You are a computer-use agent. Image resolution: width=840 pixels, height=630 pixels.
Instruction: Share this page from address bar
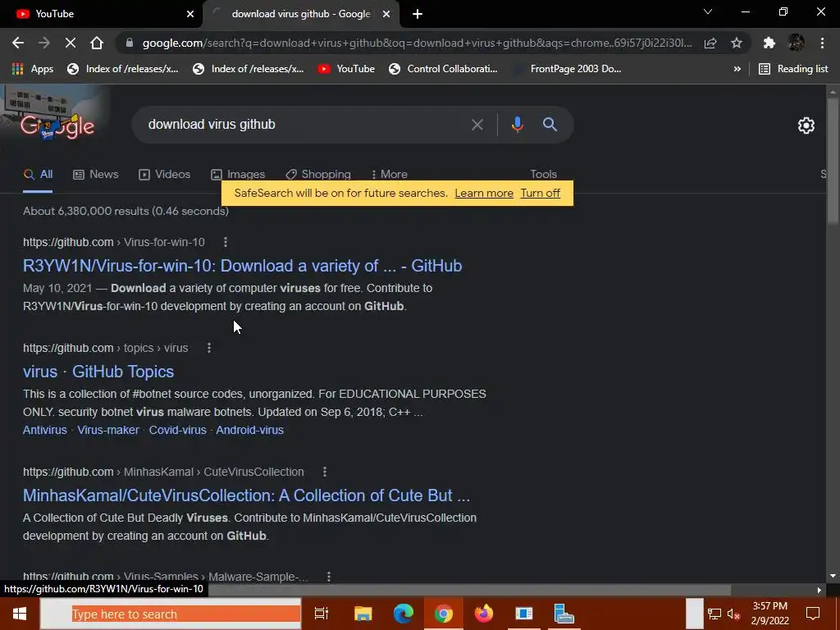pyautogui.click(x=710, y=43)
